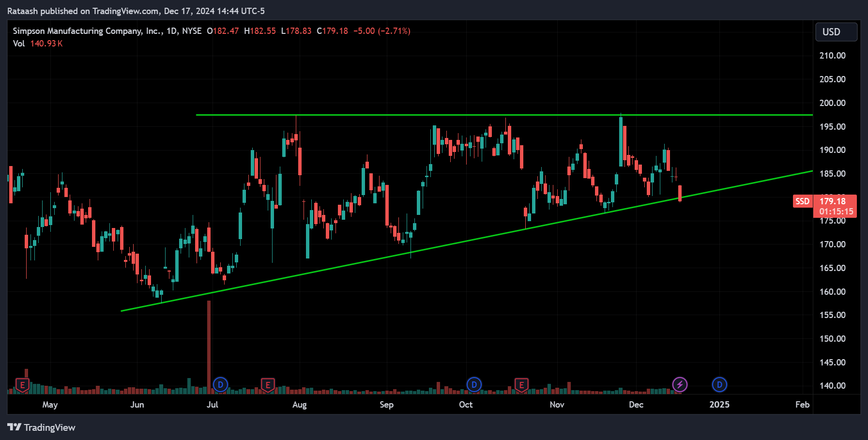Click the Aug label on the time axis
Image resolution: width=868 pixels, height=440 pixels.
(300, 405)
